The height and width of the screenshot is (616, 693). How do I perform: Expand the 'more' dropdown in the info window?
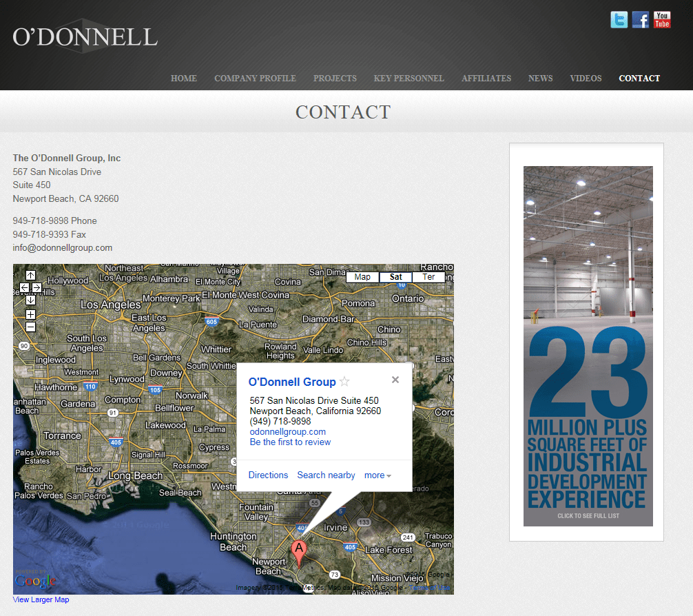tap(377, 475)
